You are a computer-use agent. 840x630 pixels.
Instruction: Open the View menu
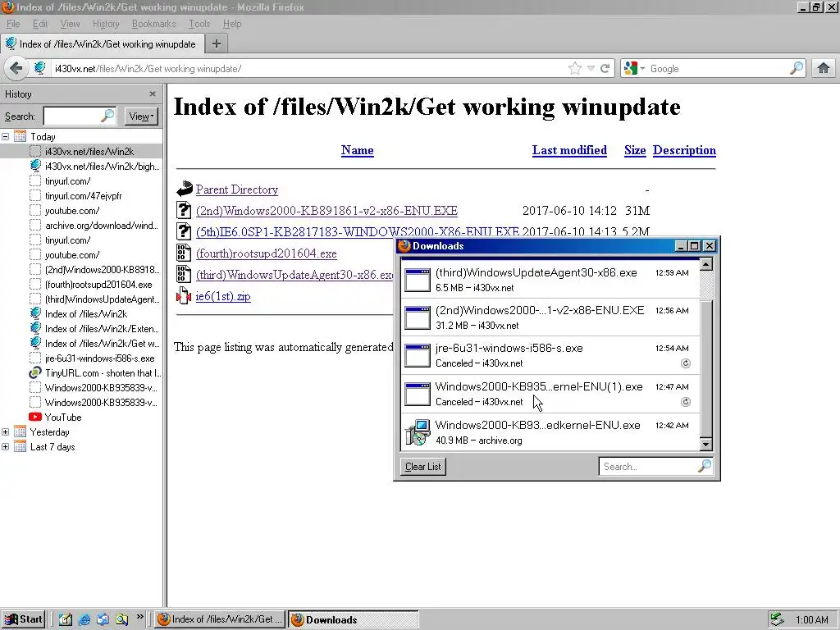click(70, 24)
